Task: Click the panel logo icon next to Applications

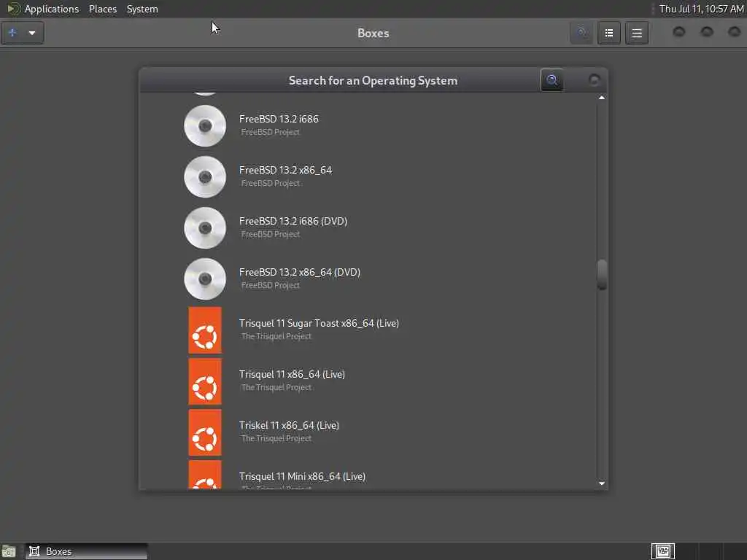Action: tap(13, 9)
